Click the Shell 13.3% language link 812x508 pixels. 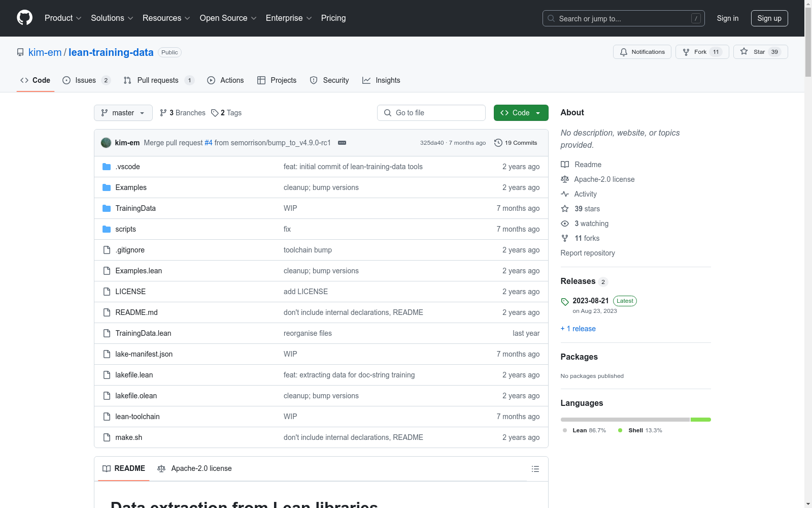pyautogui.click(x=640, y=430)
